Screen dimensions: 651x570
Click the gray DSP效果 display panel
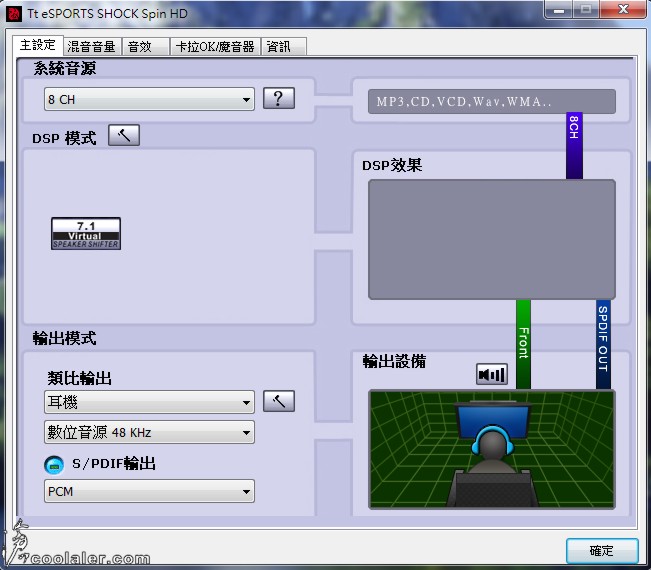[x=492, y=240]
